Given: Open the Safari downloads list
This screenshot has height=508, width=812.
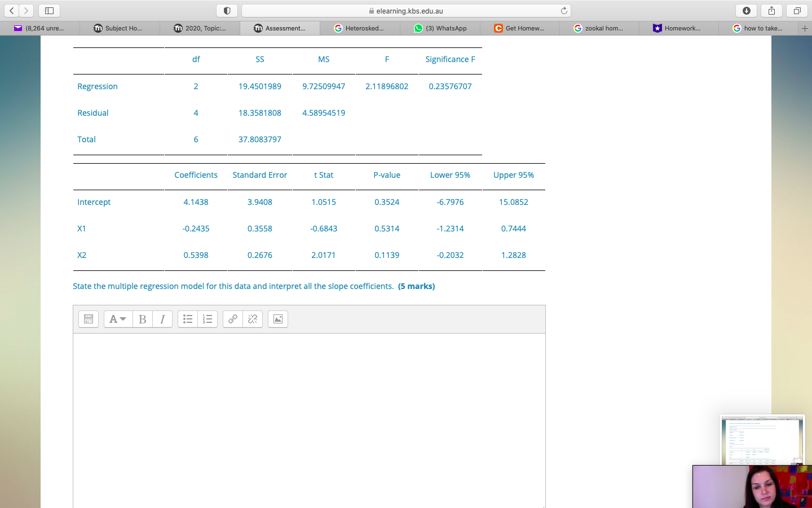Looking at the screenshot, I should pos(747,11).
